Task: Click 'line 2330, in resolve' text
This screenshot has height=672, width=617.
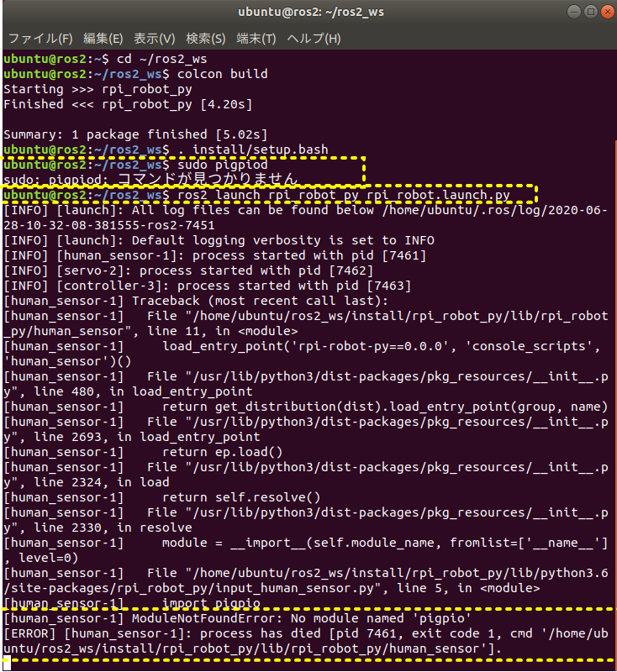Action: click(113, 528)
